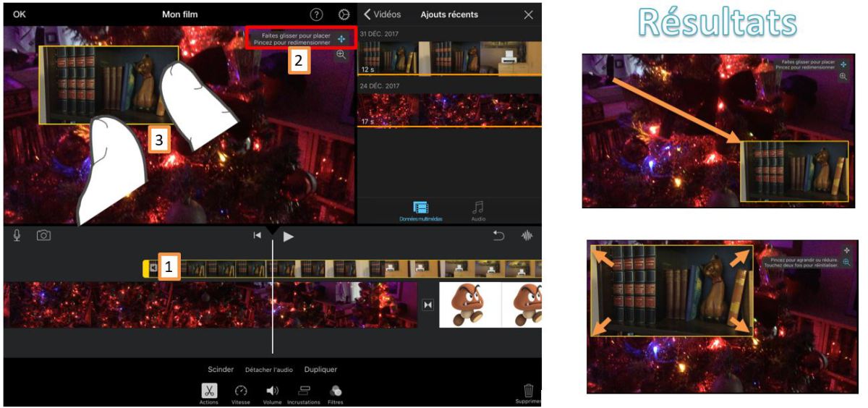The width and height of the screenshot is (868, 408).
Task: Open the Filtres tool
Action: point(335,394)
